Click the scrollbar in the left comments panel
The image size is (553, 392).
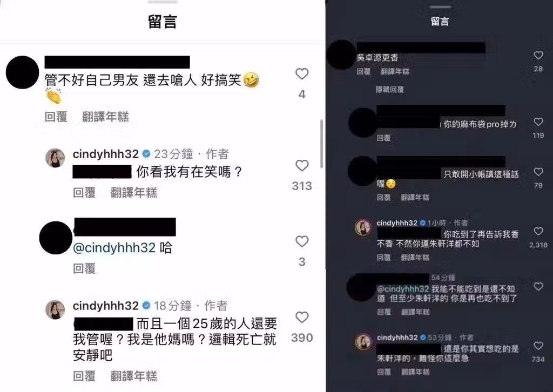[321, 144]
